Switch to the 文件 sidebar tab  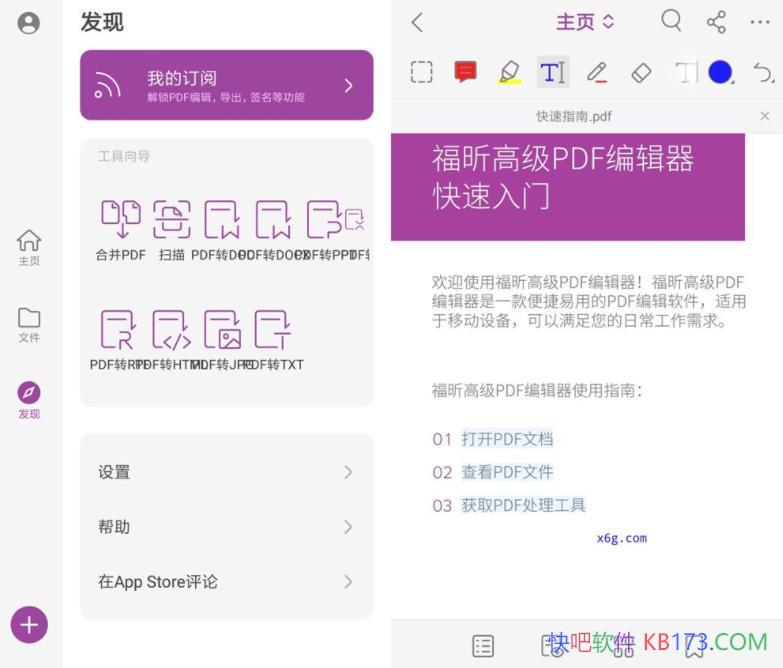(x=29, y=325)
